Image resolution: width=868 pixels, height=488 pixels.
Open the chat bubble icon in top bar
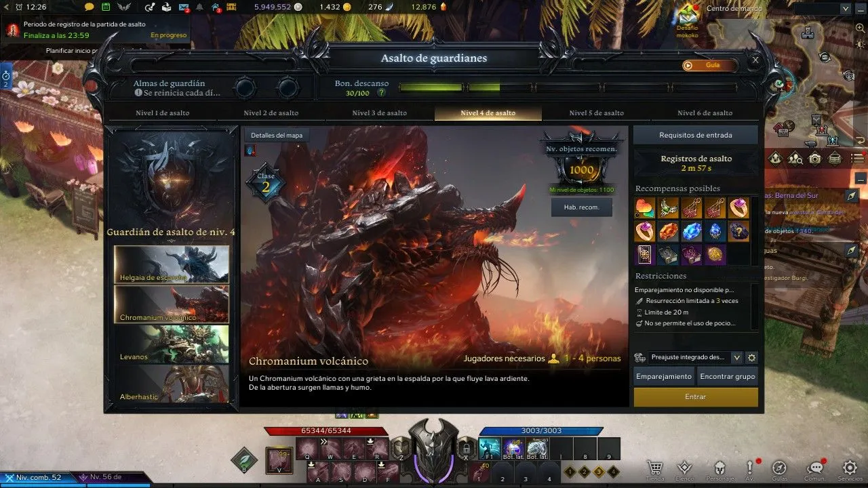click(x=90, y=7)
